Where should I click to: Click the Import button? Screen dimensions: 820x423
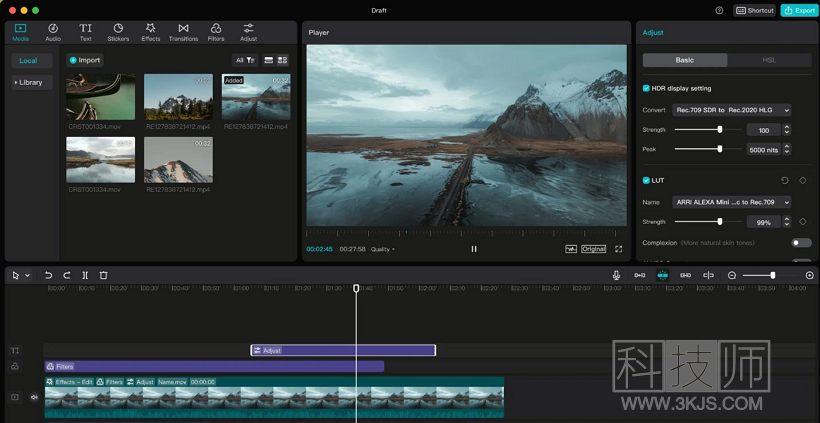click(85, 60)
